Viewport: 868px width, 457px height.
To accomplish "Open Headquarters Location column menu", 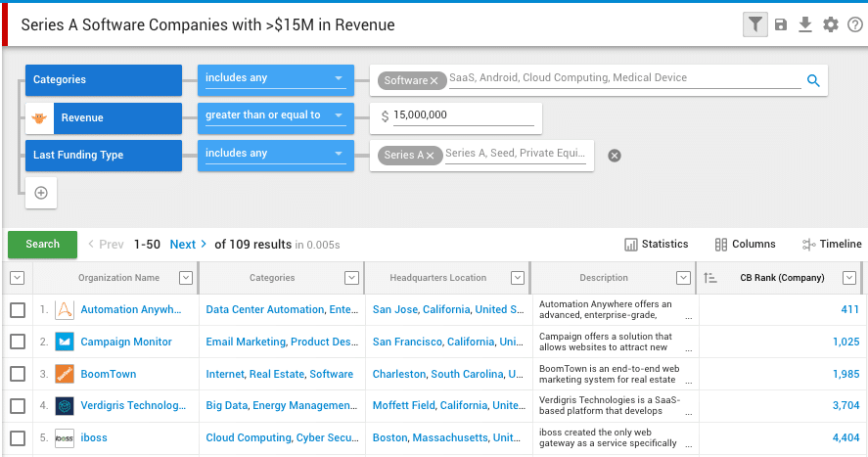I will 518,278.
